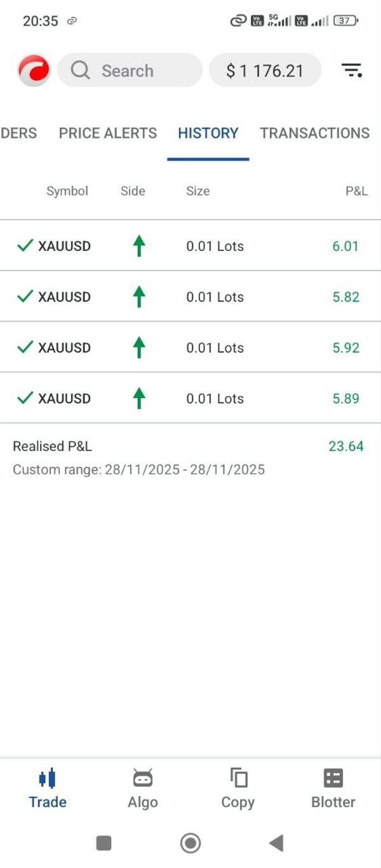Open the Algo robot icon
This screenshot has height=868, width=381.
point(143,778)
